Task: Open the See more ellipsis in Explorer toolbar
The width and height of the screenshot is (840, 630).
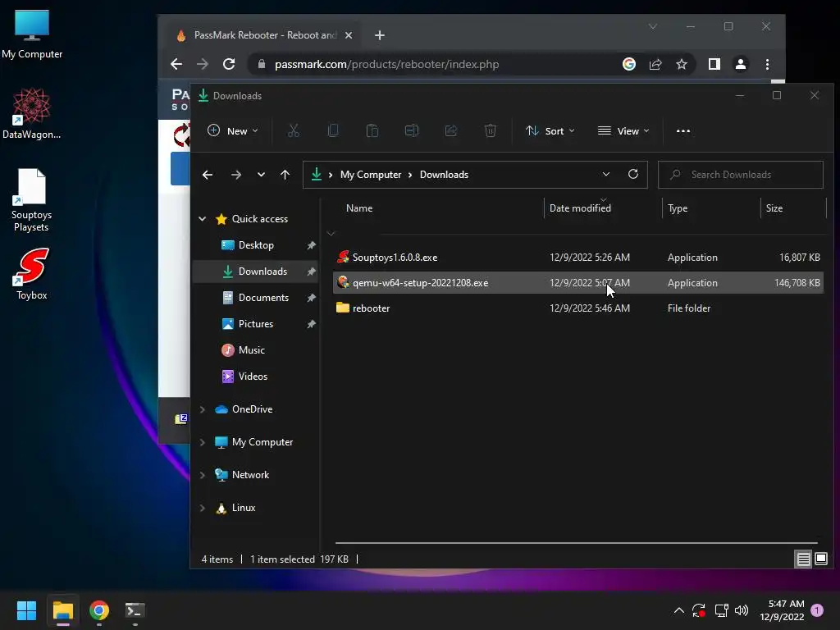Action: [x=683, y=130]
